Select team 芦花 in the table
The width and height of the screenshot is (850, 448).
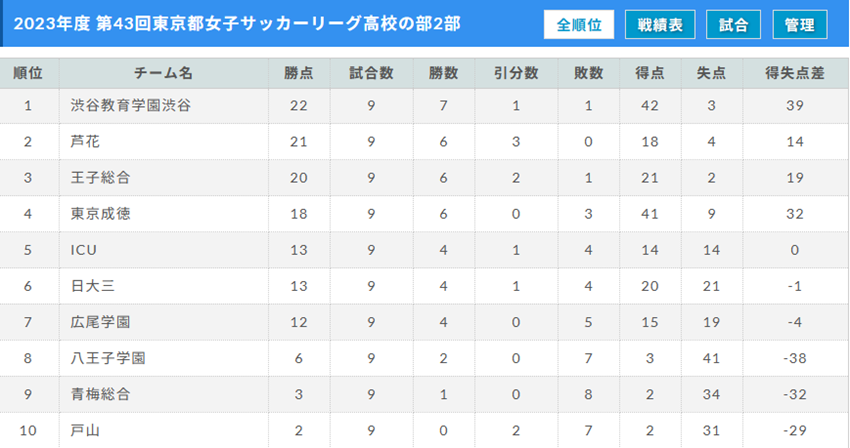pos(85,142)
